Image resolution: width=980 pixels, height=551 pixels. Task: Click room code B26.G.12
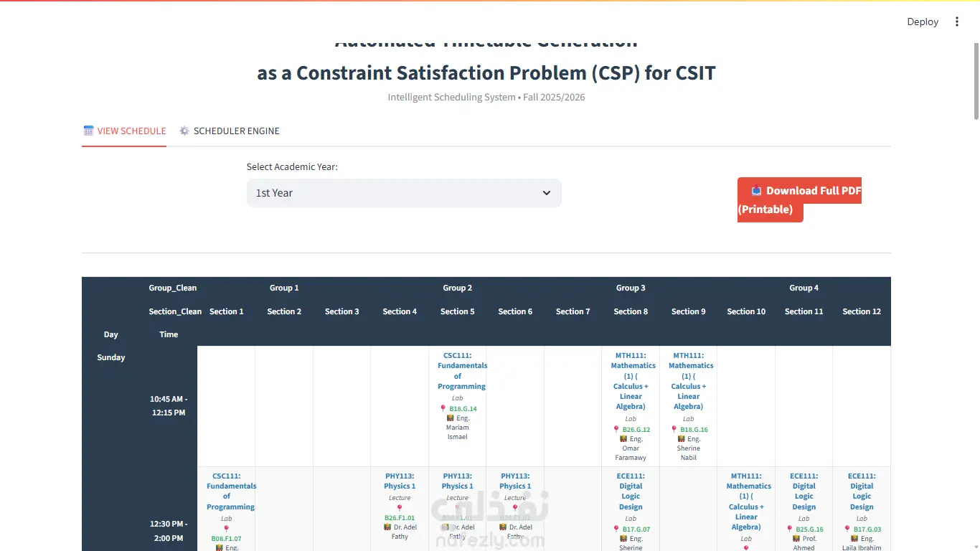(x=636, y=430)
